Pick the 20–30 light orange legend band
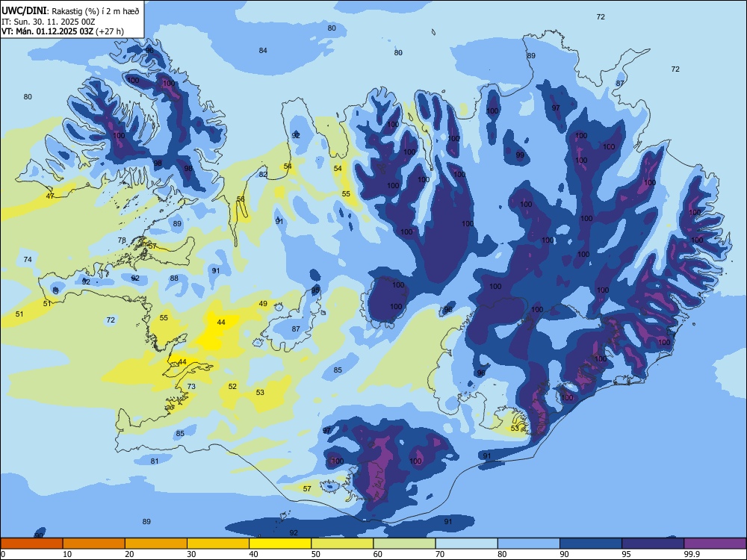The width and height of the screenshot is (747, 560). (156, 544)
